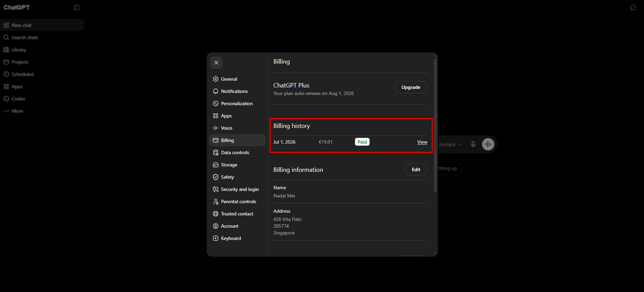Open Trusted contact settings
The width and height of the screenshot is (644, 292).
click(237, 214)
